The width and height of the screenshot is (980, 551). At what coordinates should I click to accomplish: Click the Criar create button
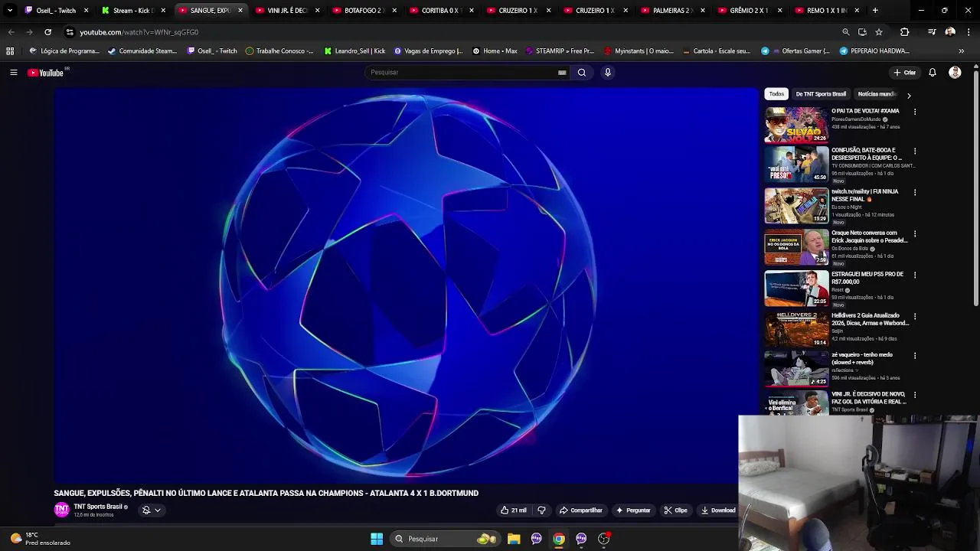pyautogui.click(x=904, y=73)
